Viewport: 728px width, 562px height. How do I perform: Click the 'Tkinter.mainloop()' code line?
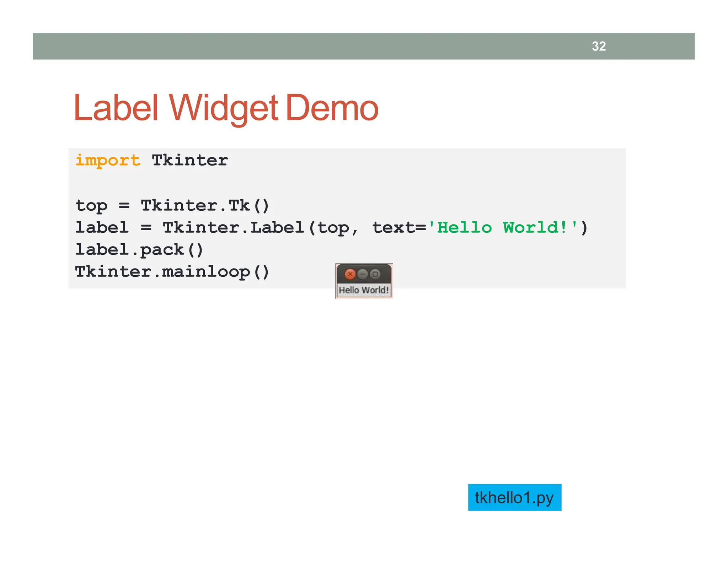172,272
